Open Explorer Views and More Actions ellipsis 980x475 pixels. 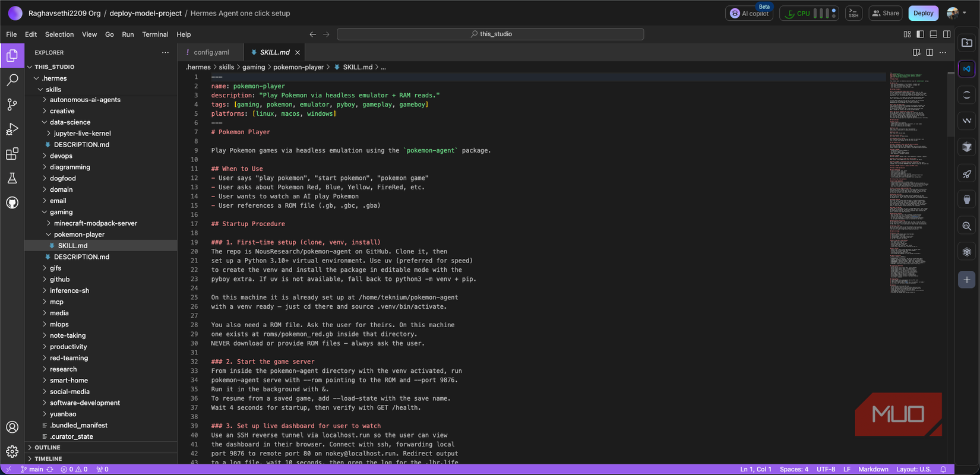(x=165, y=52)
